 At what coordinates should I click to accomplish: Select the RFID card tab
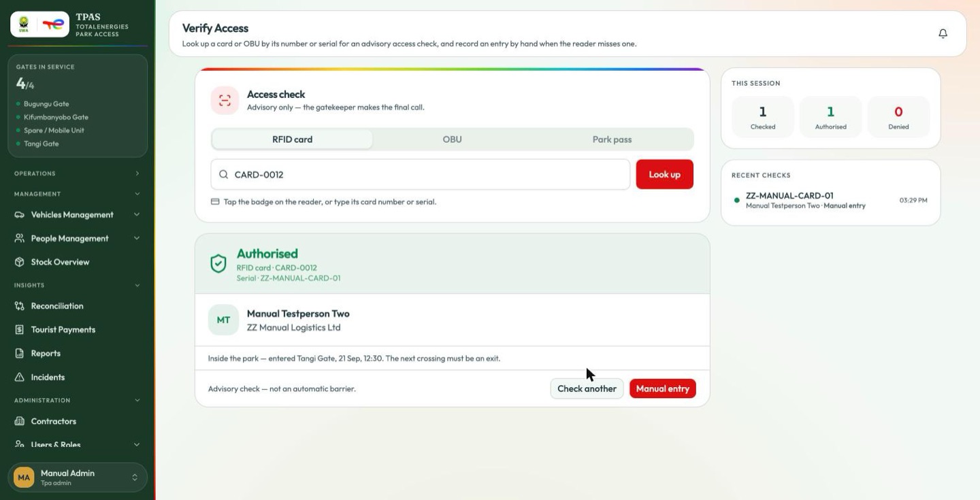[x=293, y=139]
